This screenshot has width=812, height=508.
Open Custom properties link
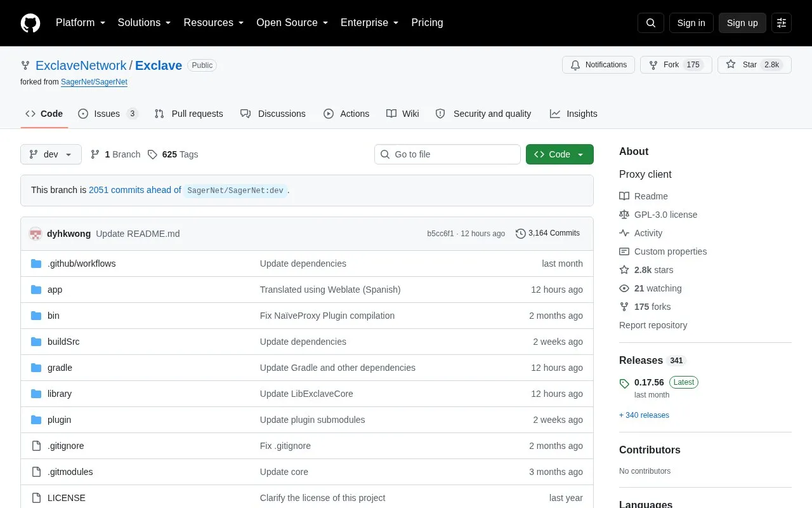click(663, 251)
